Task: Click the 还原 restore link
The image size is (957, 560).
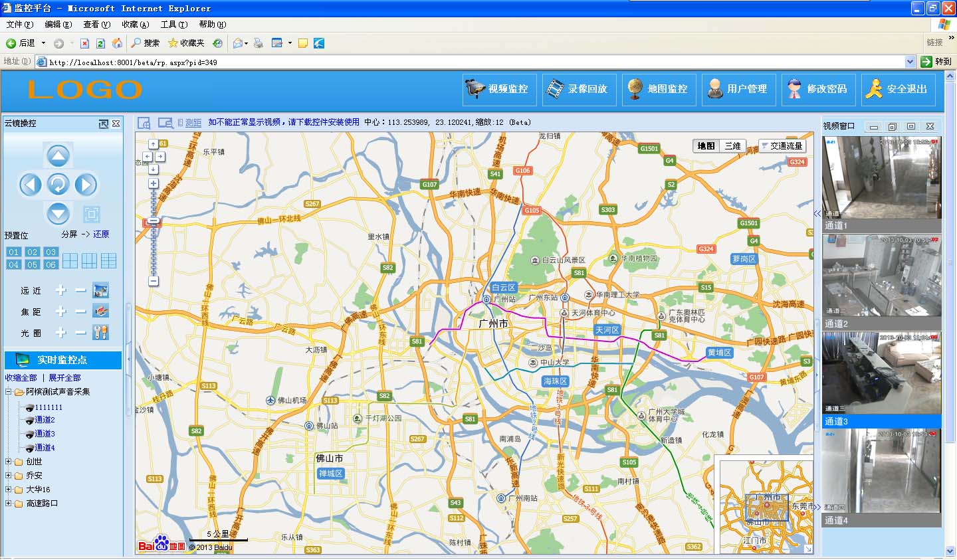Action: (x=101, y=234)
